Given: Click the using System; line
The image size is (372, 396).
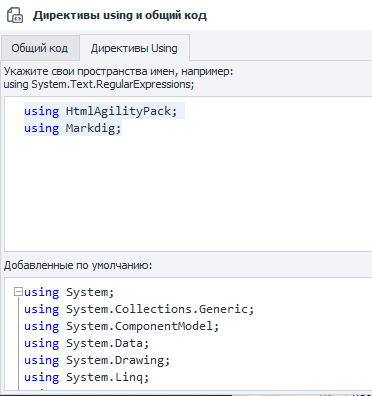Looking at the screenshot, I should (69, 292).
